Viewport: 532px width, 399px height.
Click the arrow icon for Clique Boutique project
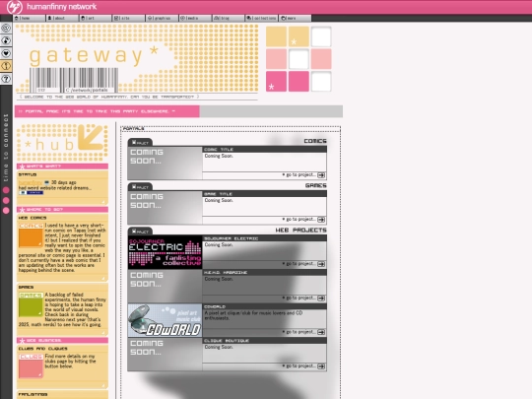[x=321, y=366]
